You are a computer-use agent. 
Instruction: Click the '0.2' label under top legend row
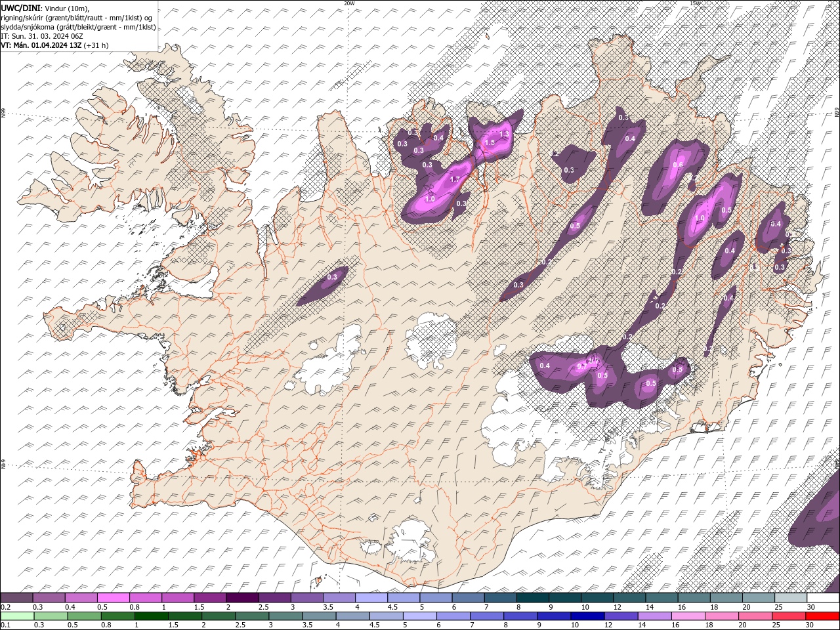5,607
